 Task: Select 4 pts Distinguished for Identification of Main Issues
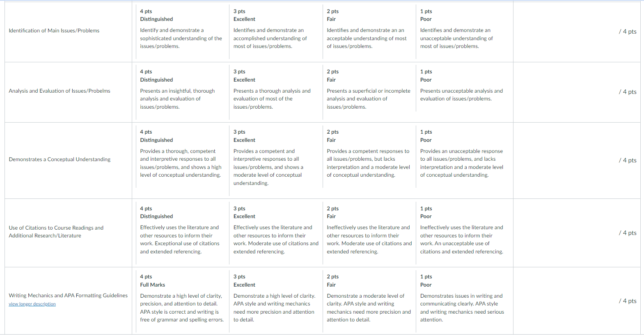tap(183, 32)
